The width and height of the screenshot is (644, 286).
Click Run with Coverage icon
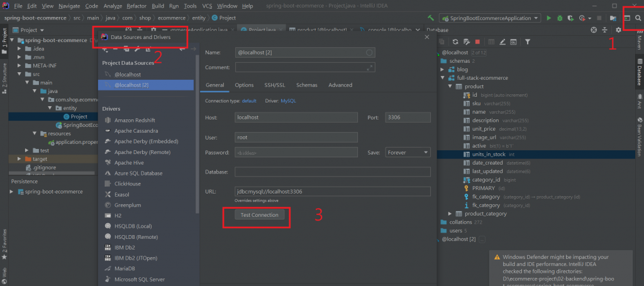(x=570, y=18)
